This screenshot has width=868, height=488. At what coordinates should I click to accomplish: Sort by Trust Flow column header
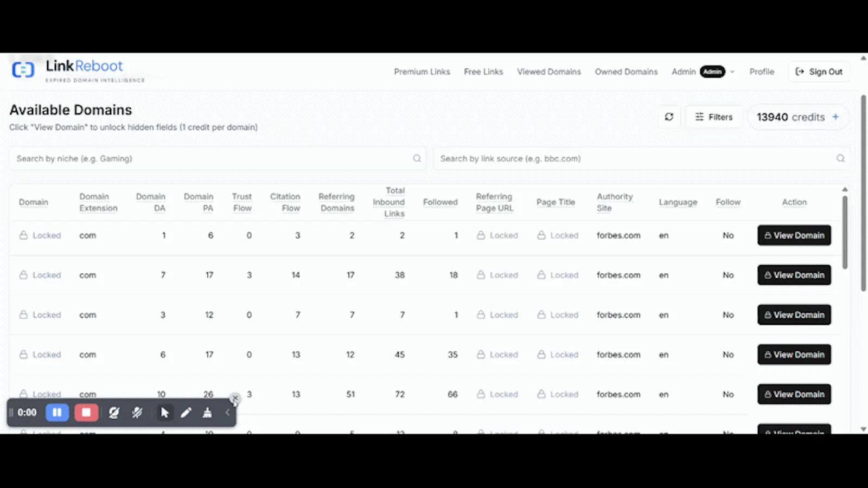coord(242,202)
